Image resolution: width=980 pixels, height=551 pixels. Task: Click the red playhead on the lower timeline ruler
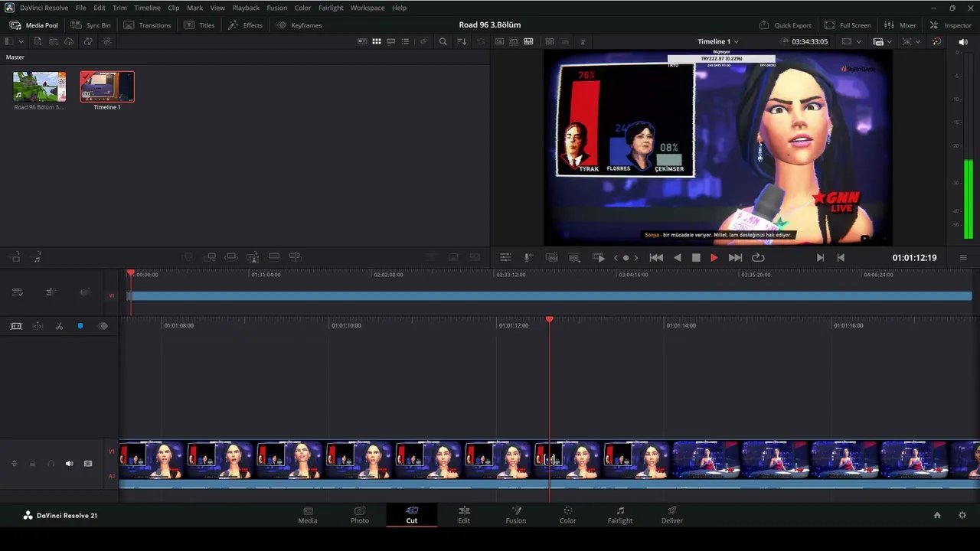coord(549,320)
